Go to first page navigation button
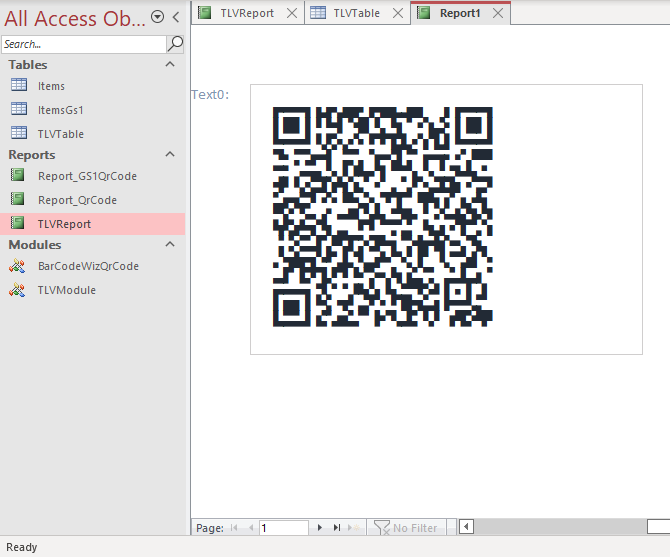670x557 pixels. pos(234,528)
